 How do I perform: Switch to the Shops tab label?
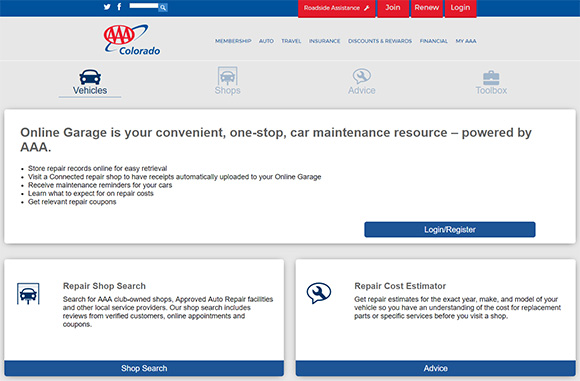pyautogui.click(x=227, y=90)
